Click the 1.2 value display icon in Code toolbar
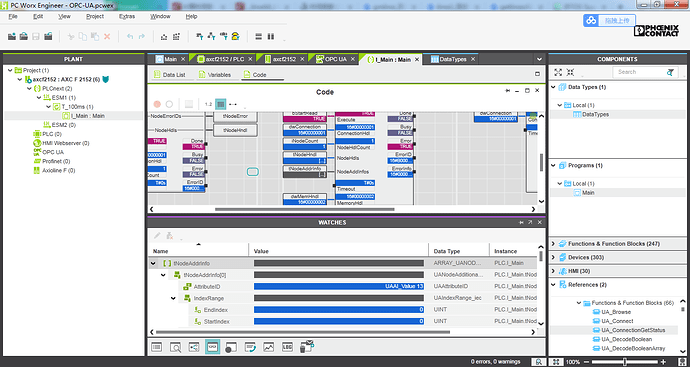 209,104
